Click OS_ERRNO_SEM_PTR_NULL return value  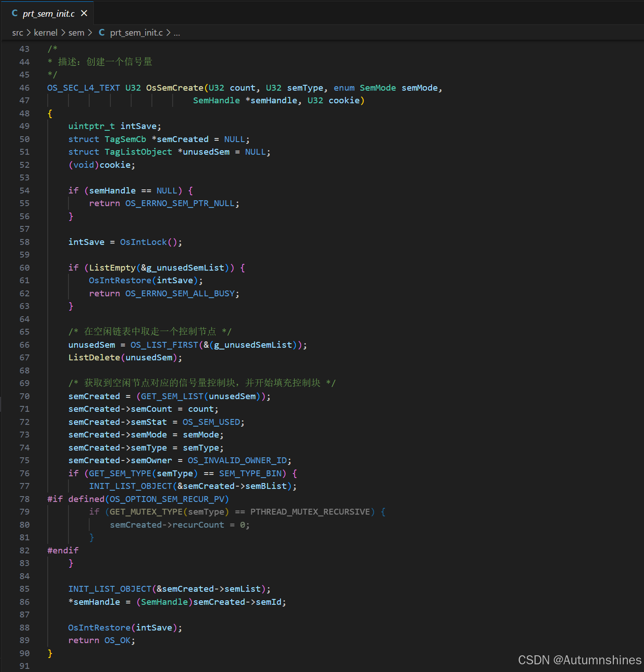point(180,203)
